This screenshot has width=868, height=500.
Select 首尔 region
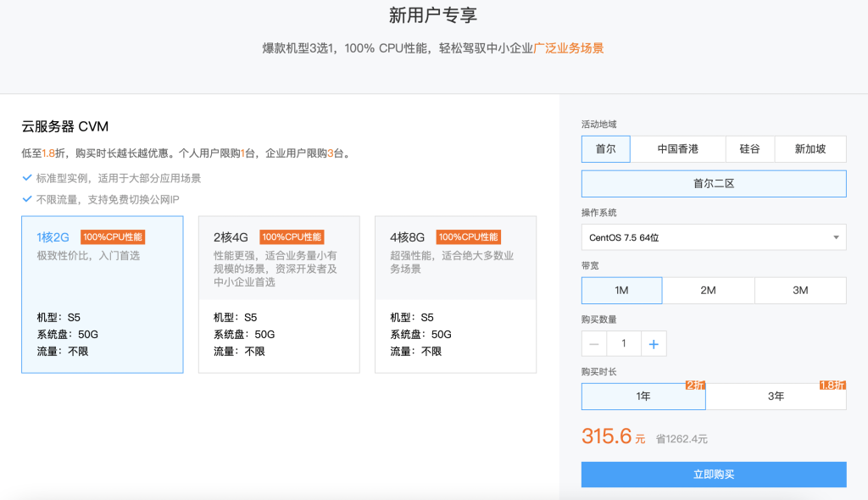(x=605, y=149)
